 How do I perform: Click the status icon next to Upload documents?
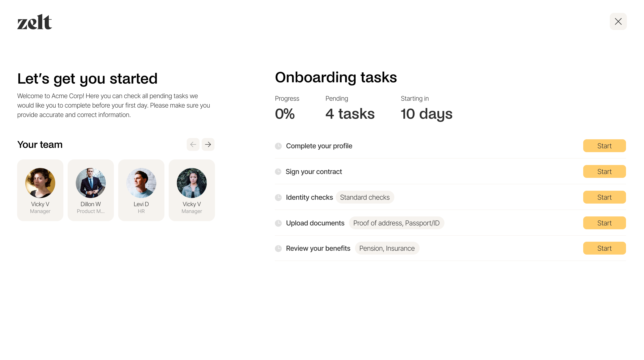[x=279, y=223]
